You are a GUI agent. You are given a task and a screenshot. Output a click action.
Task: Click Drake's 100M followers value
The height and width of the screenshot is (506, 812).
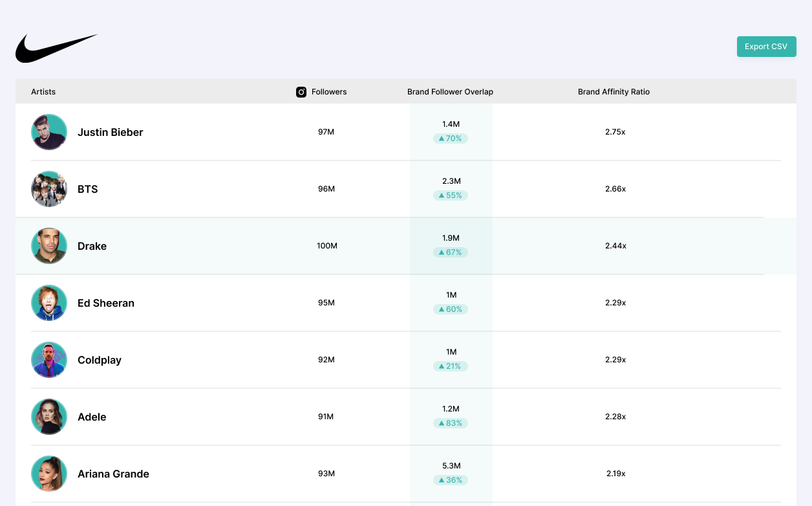pyautogui.click(x=327, y=246)
